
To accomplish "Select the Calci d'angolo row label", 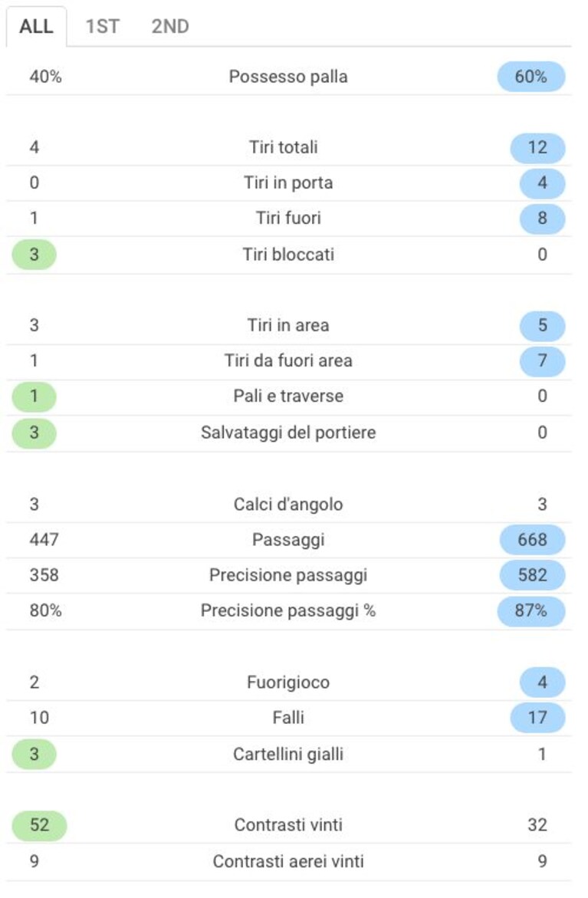I will tap(288, 504).
